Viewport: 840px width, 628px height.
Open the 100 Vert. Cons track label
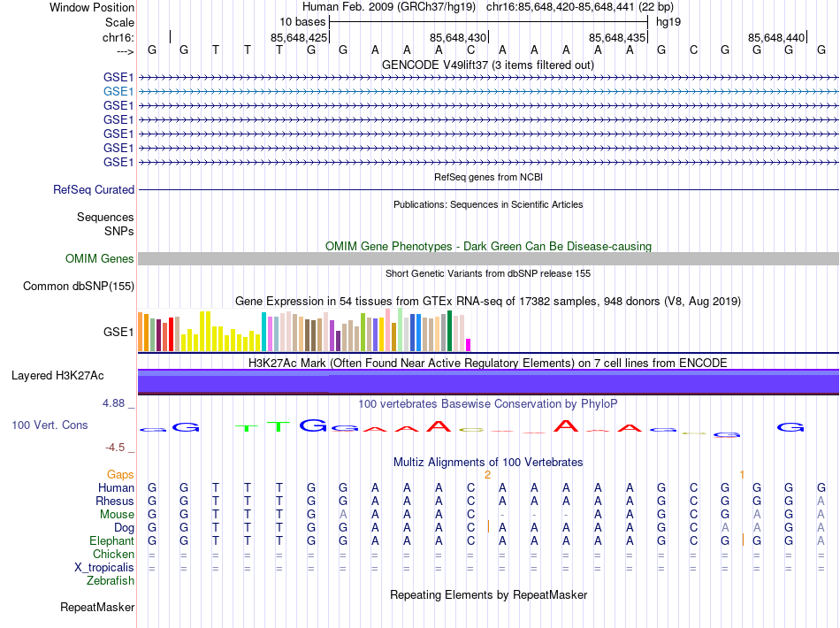tap(50, 425)
